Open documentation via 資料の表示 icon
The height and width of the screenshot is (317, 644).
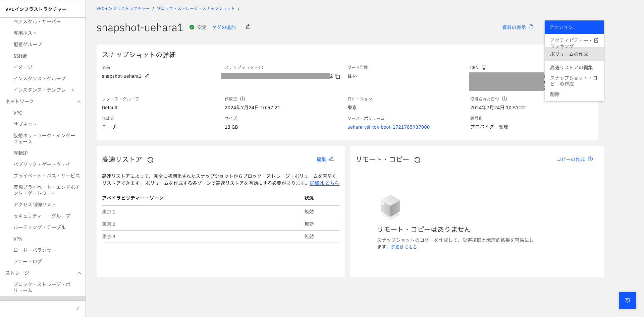coord(531,27)
